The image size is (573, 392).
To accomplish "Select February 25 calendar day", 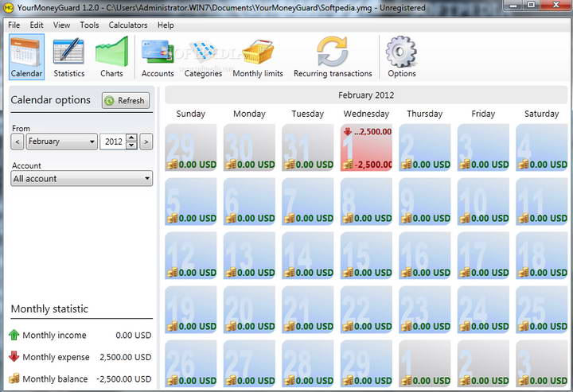I will click(x=542, y=309).
